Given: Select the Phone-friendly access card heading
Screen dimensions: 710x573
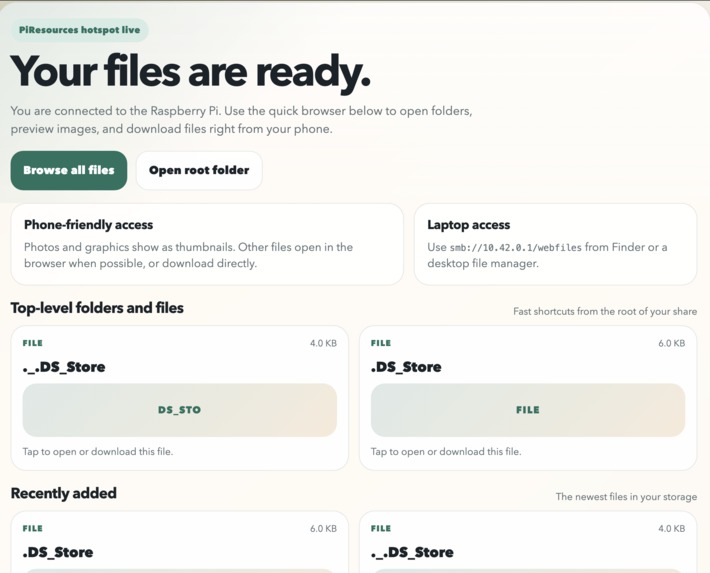Looking at the screenshot, I should point(88,225).
